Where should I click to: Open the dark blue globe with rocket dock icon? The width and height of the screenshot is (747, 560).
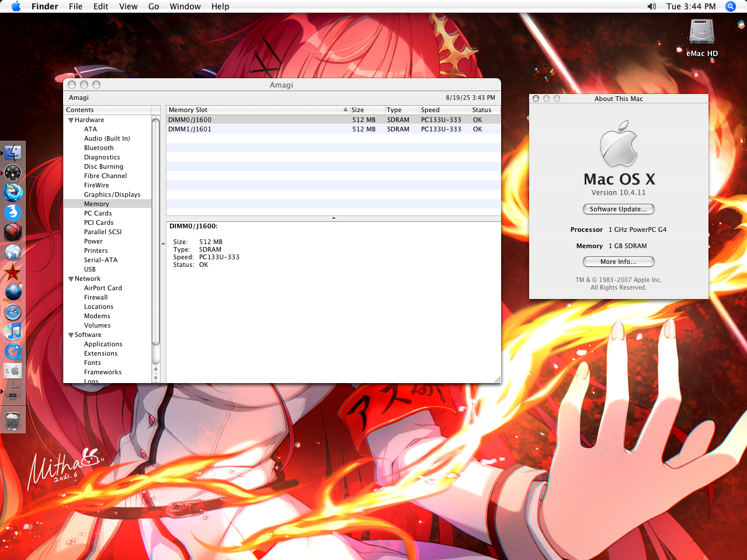point(13,292)
